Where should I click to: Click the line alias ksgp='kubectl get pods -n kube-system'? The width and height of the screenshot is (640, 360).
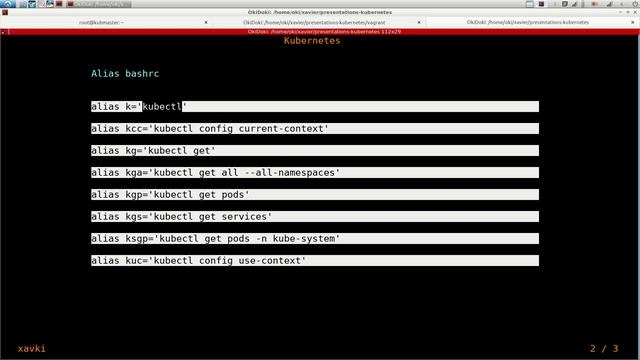click(315, 239)
